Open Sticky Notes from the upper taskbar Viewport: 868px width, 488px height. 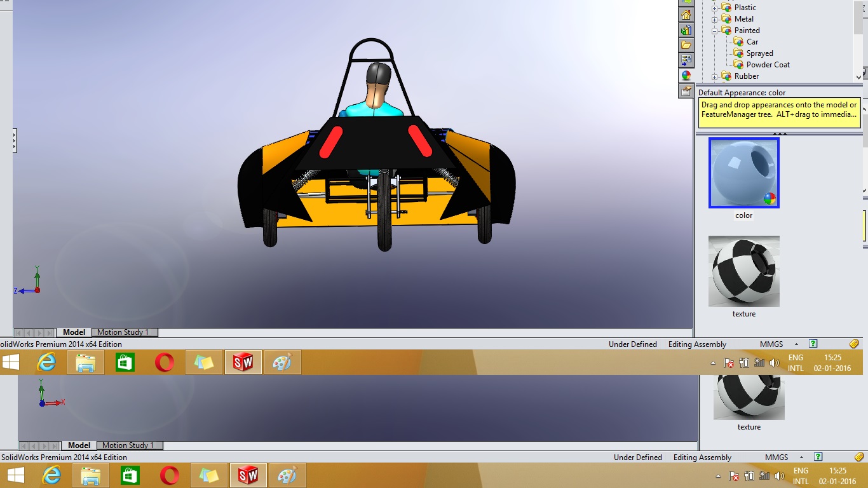point(204,363)
